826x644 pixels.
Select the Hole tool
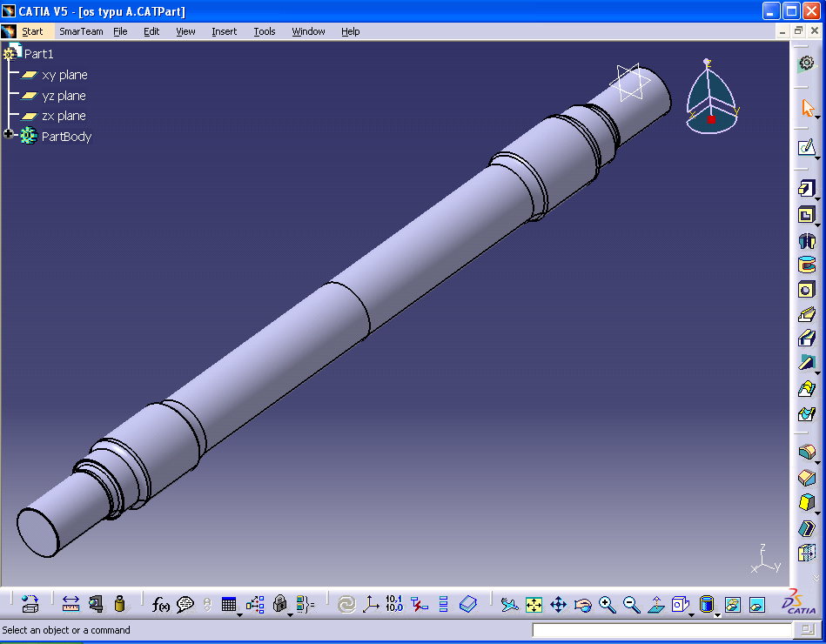807,290
